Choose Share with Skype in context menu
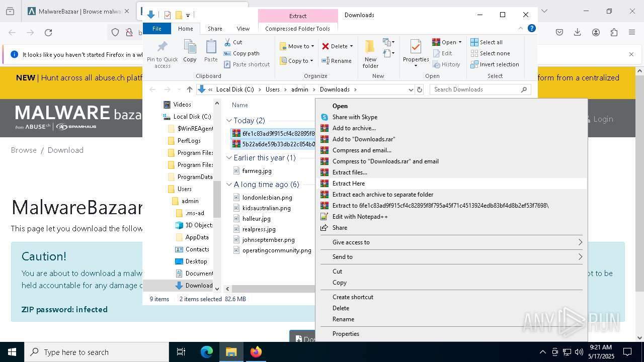The width and height of the screenshot is (644, 362). [451, 117]
